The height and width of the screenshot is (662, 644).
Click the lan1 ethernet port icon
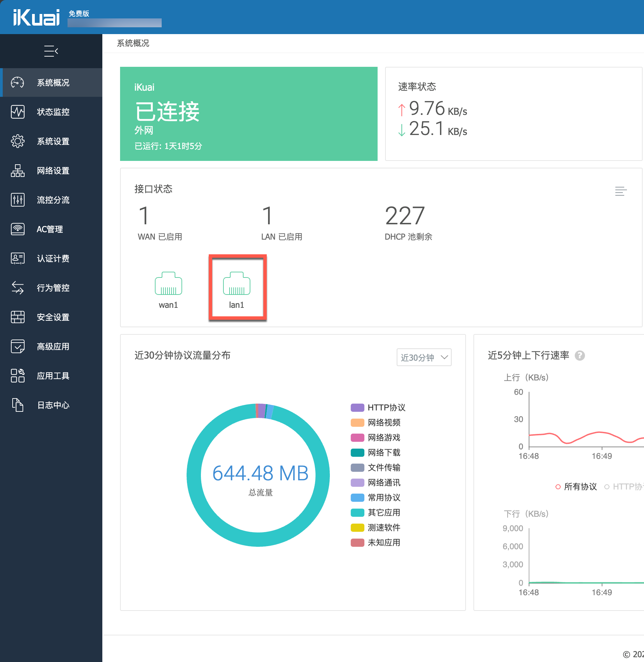(x=237, y=284)
